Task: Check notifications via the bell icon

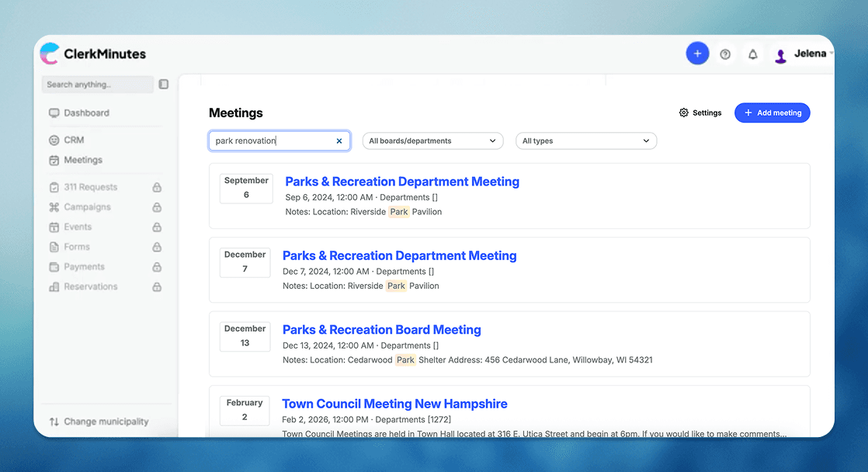Action: click(752, 54)
